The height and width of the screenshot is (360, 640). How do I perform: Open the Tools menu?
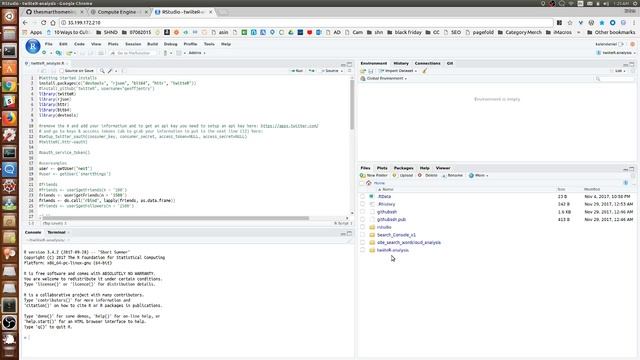pos(209,44)
